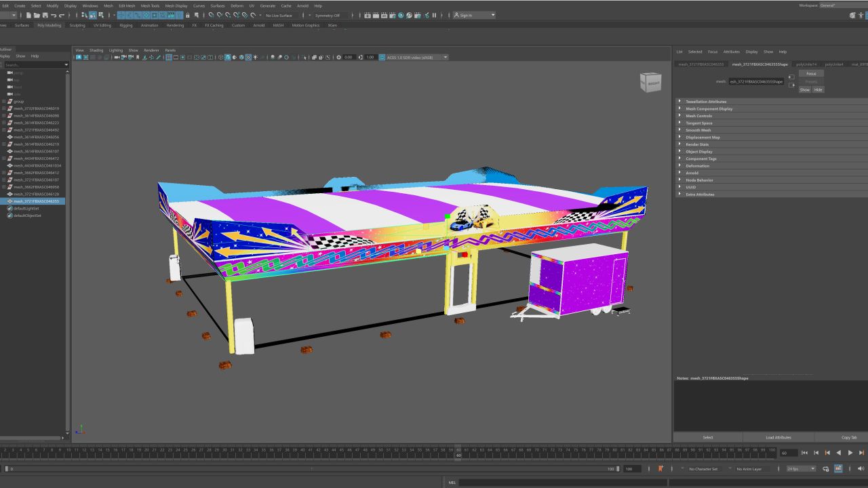Click the gamma adjustment icon near 1.00
The width and height of the screenshot is (868, 488).
(360, 57)
